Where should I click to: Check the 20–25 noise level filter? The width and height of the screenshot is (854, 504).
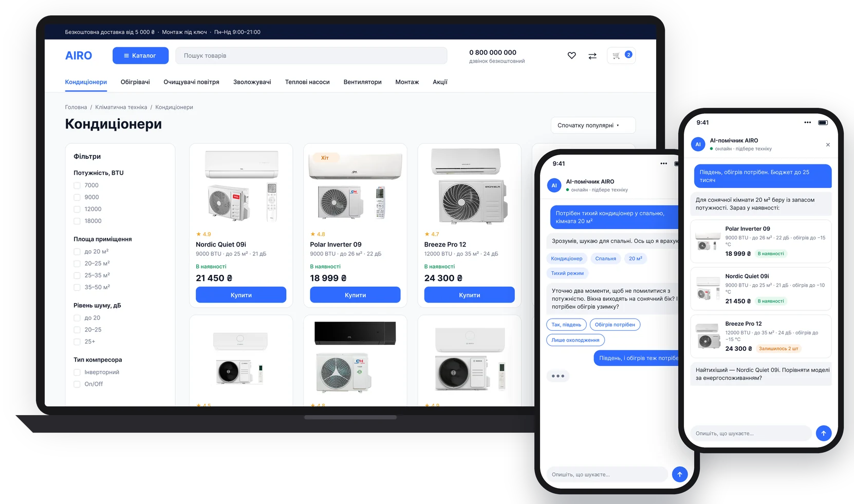[x=77, y=330]
